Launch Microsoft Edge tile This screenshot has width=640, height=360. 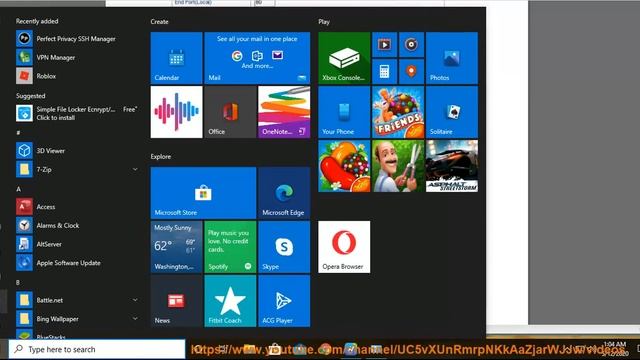(x=284, y=193)
